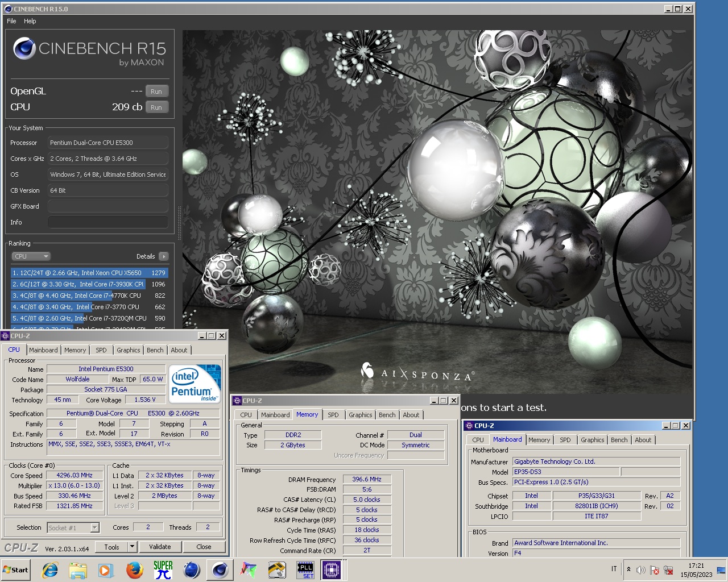Click the motherboard model EP35-DS3

pyautogui.click(x=566, y=472)
